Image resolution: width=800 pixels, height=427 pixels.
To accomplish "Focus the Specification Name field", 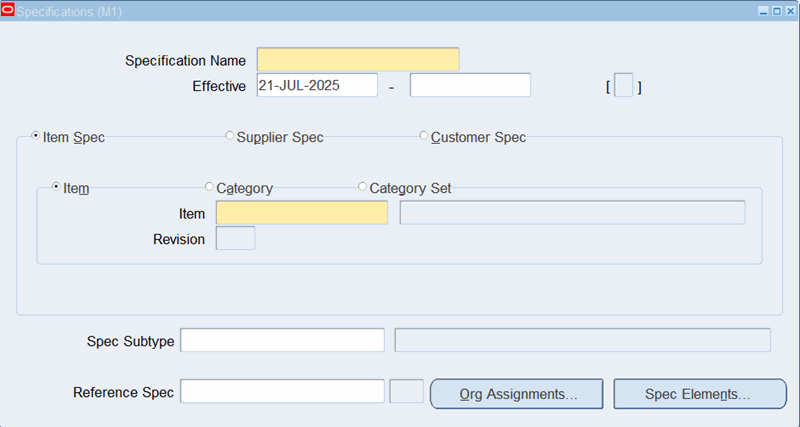I will (x=358, y=60).
